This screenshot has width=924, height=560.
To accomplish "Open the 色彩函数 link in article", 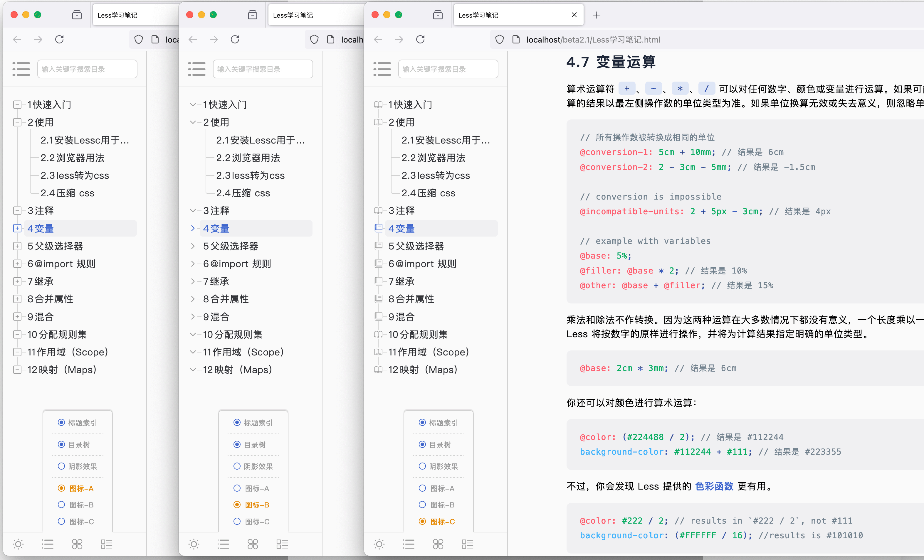I will tap(714, 486).
